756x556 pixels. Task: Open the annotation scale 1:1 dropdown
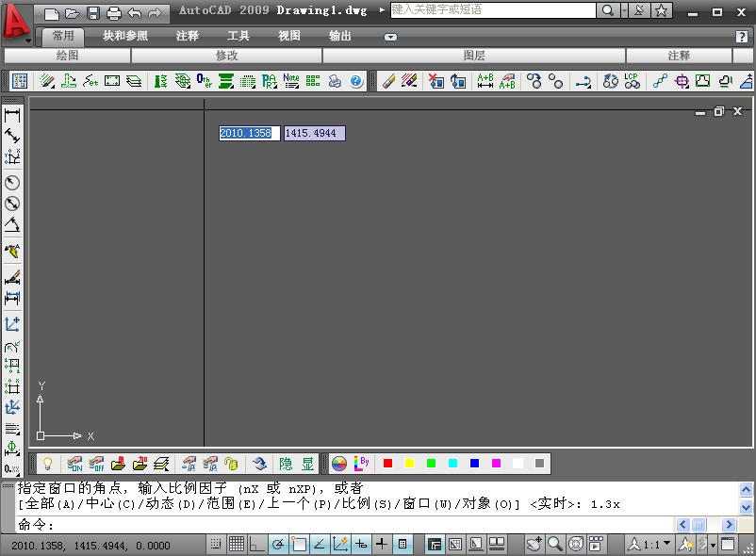(x=649, y=545)
